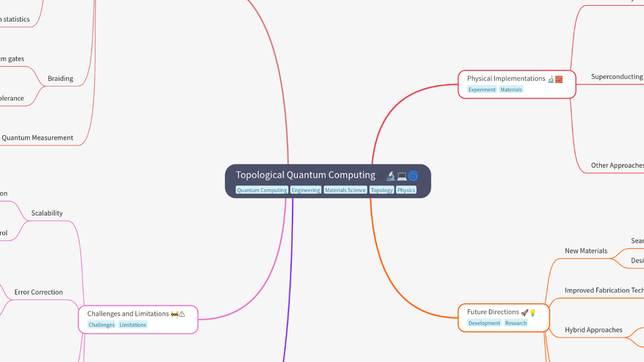The image size is (644, 362).
Task: Select the Future Directions node
Action: pyautogui.click(x=504, y=318)
